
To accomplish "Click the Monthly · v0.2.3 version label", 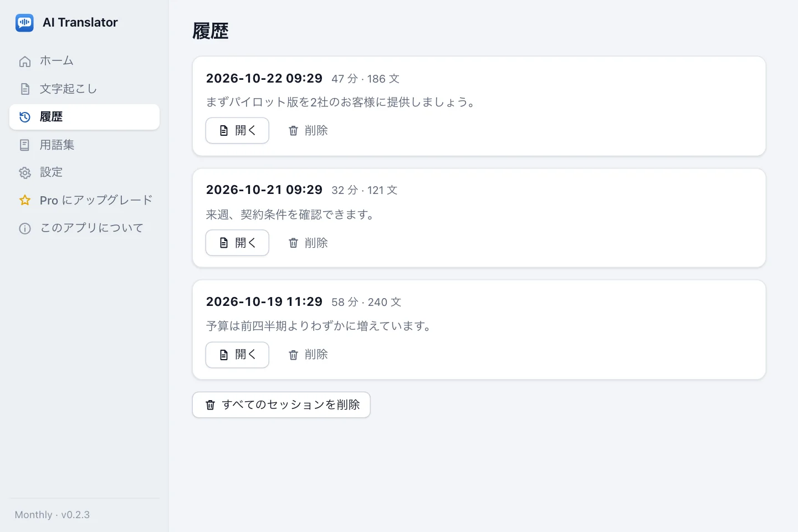I will click(52, 515).
